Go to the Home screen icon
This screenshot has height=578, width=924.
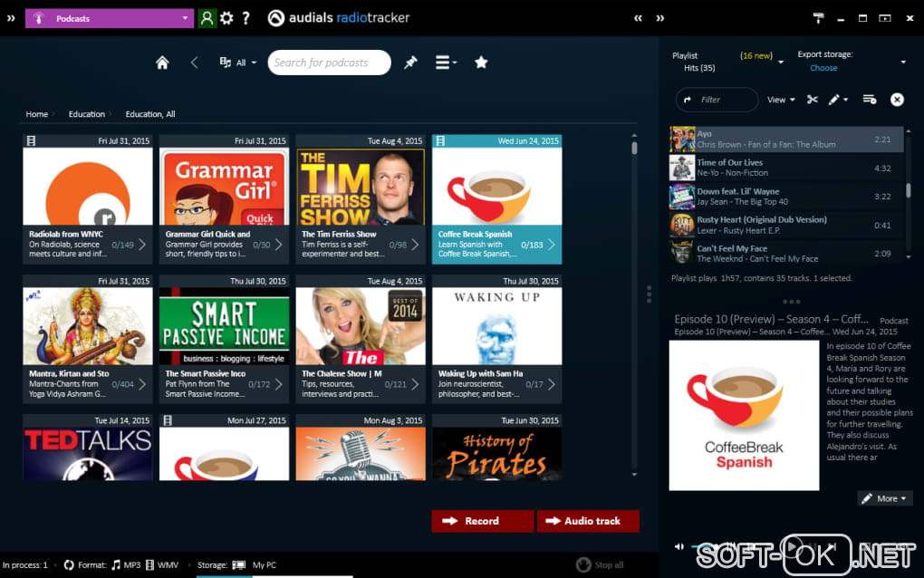click(162, 63)
